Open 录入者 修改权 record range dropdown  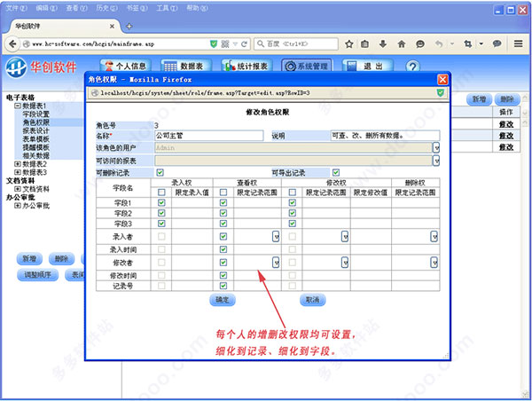pos(345,236)
